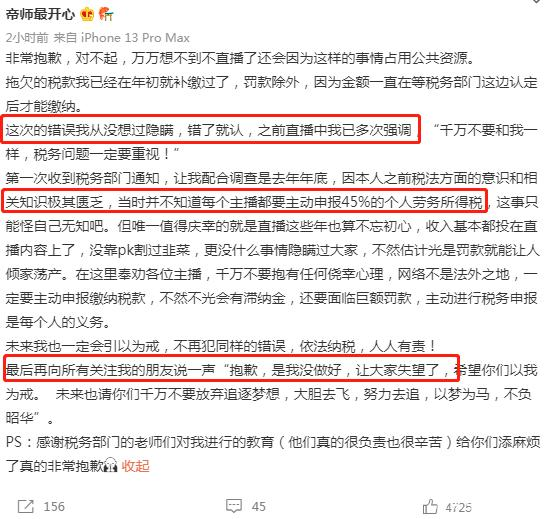Click the repost share icon
The height and width of the screenshot is (519, 549).
(x=26, y=506)
